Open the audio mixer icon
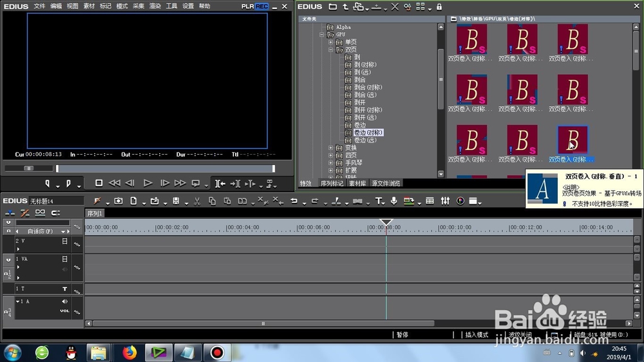Screen dimensions: 644x362 [x=445, y=201]
